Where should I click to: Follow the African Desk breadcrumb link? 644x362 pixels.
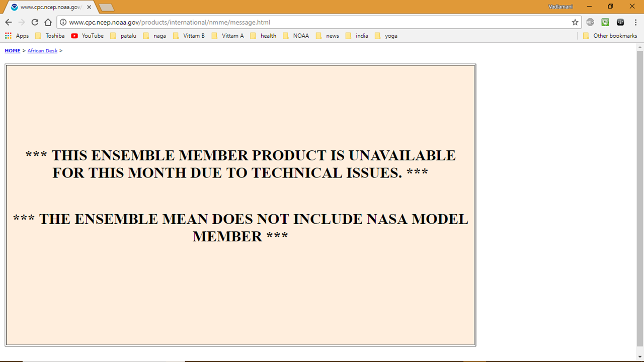[42, 51]
